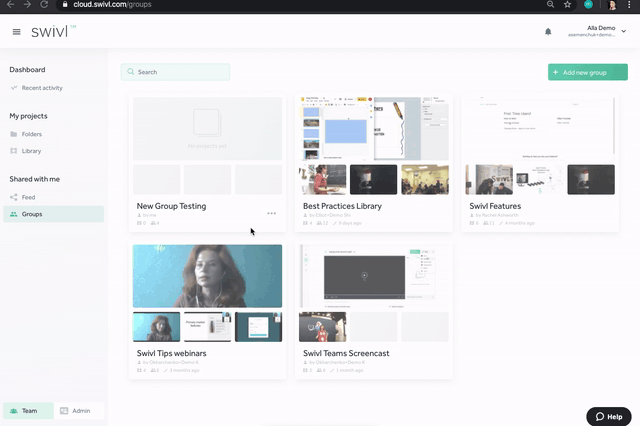Open options menu for New Group Testing
This screenshot has width=640, height=426.
coord(272,213)
